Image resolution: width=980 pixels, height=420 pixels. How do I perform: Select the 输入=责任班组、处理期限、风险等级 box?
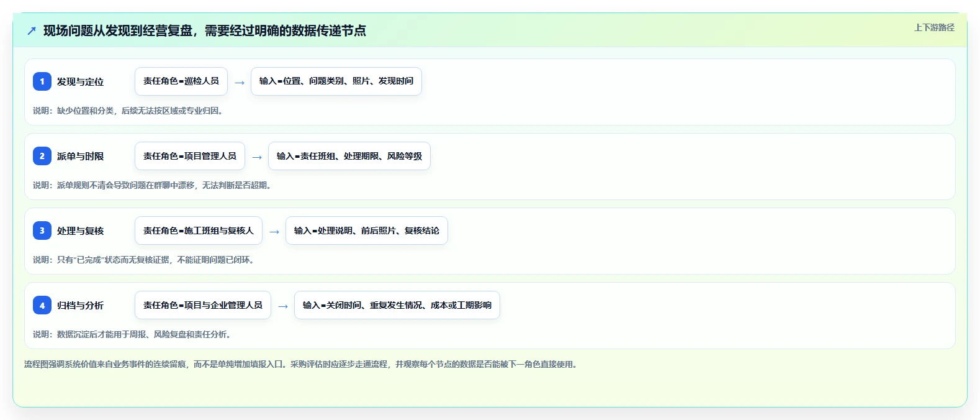pos(349,156)
